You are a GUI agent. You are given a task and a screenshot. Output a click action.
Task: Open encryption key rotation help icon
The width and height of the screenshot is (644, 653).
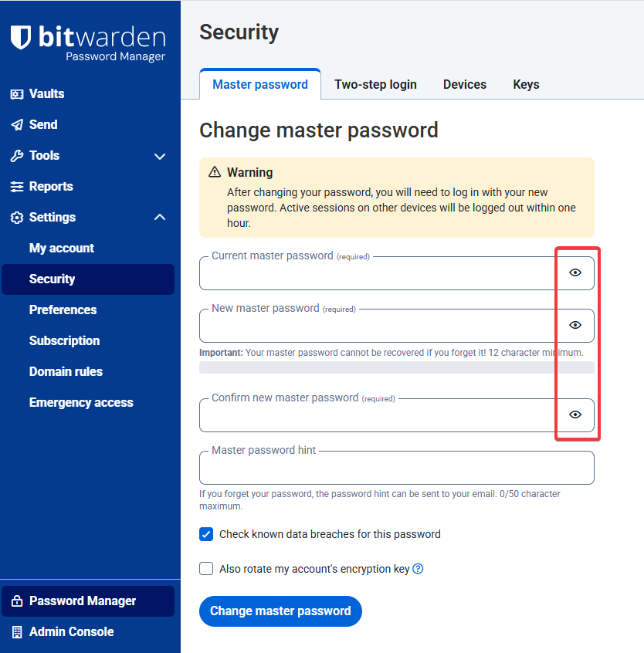[418, 569]
